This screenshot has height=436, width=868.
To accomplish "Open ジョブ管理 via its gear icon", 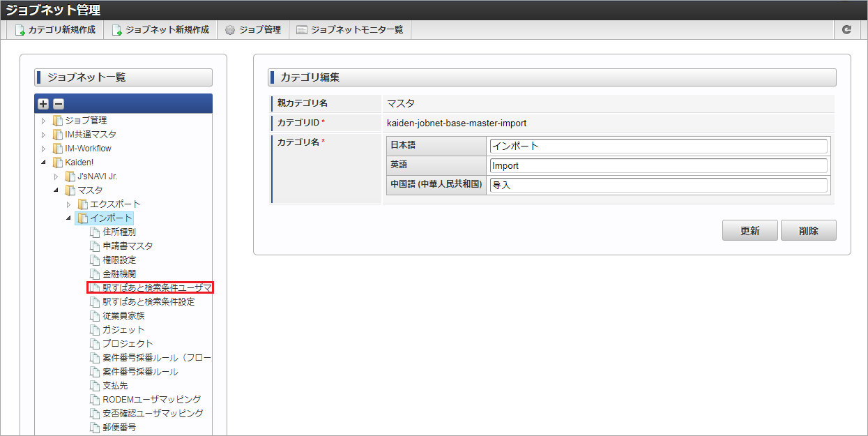I will pos(230,30).
